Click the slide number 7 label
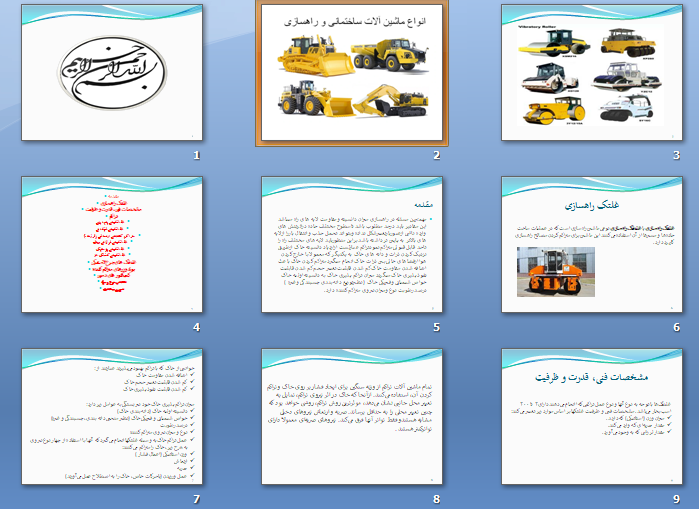 click(197, 499)
